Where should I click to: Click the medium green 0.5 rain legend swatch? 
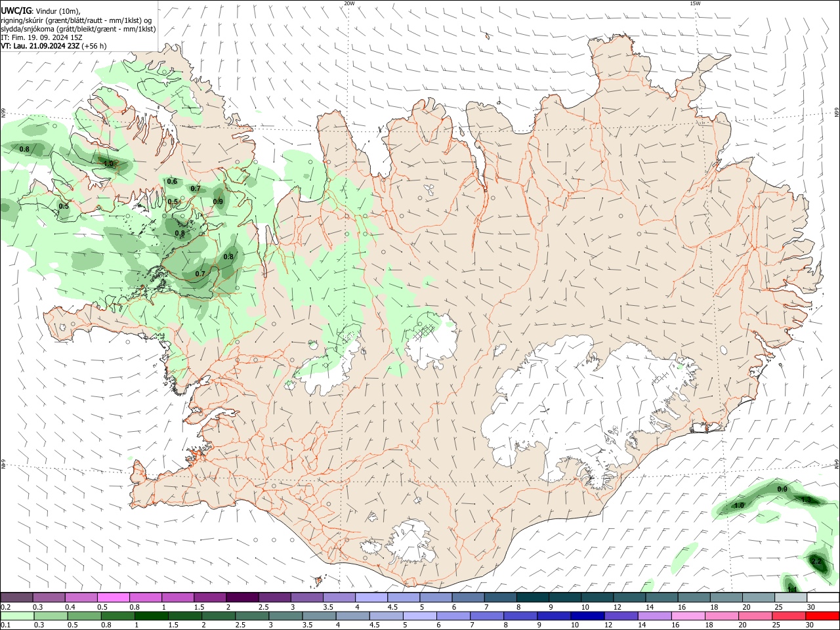84,616
